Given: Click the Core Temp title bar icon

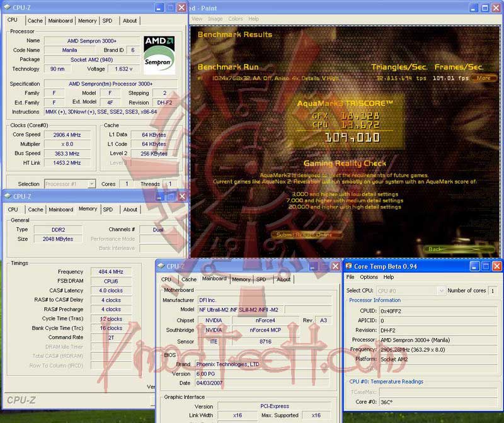Looking at the screenshot, I should coord(349,266).
